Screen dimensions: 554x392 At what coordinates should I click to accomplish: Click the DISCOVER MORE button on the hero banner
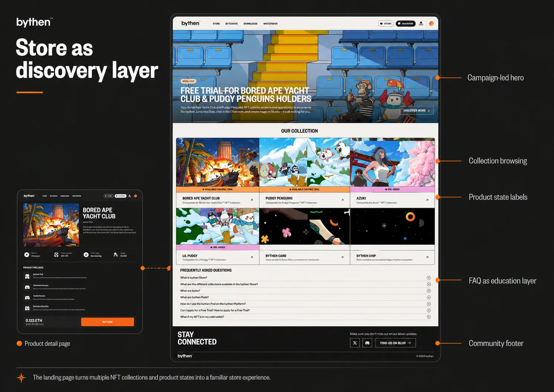tap(417, 111)
